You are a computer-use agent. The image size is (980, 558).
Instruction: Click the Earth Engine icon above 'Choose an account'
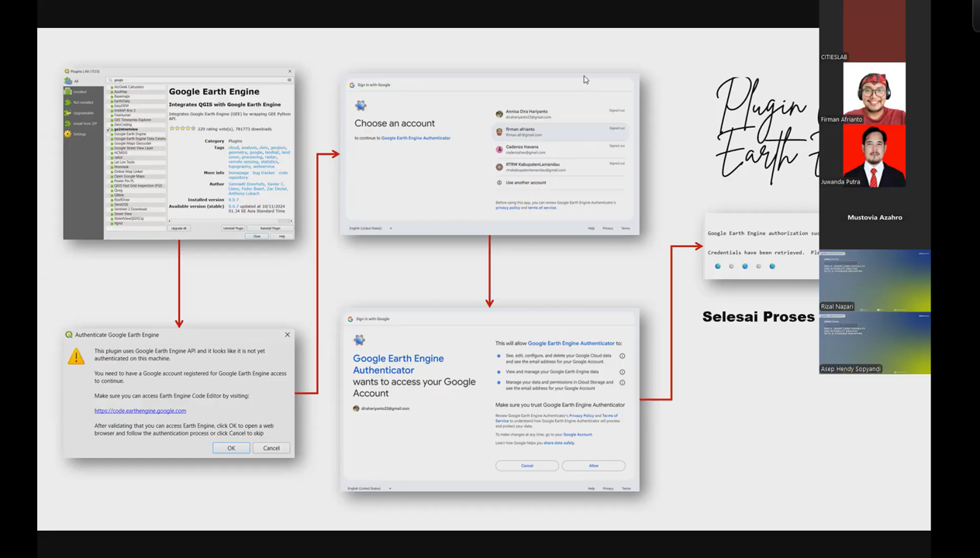pos(361,105)
